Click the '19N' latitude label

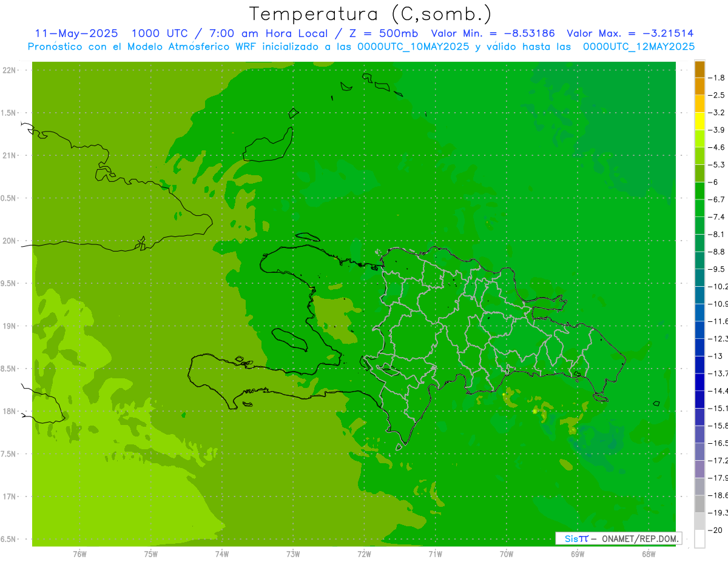9,326
